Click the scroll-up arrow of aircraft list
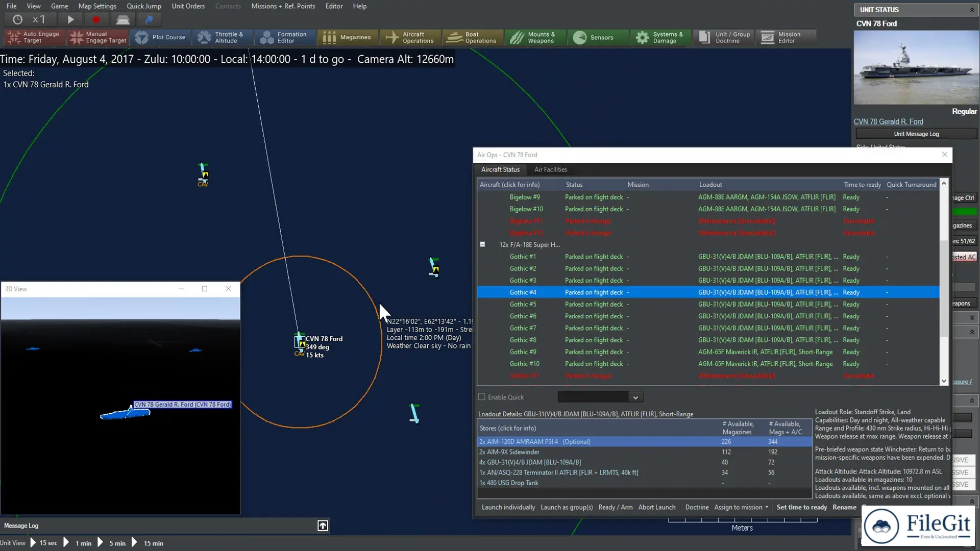This screenshot has width=980, height=551. pyautogui.click(x=944, y=183)
